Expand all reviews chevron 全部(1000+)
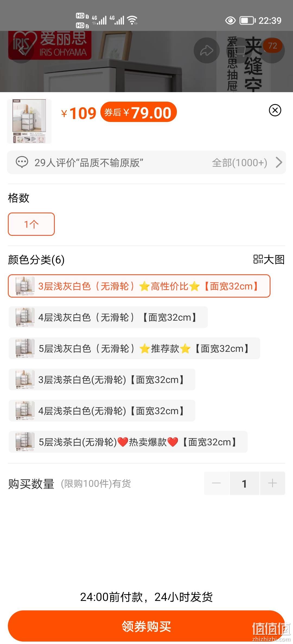The width and height of the screenshot is (293, 644). tap(279, 162)
